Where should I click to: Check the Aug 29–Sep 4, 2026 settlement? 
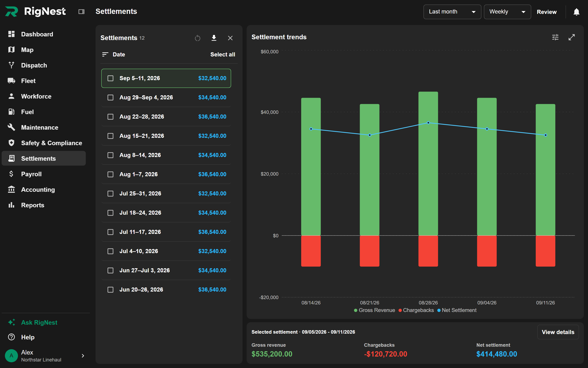[110, 98]
